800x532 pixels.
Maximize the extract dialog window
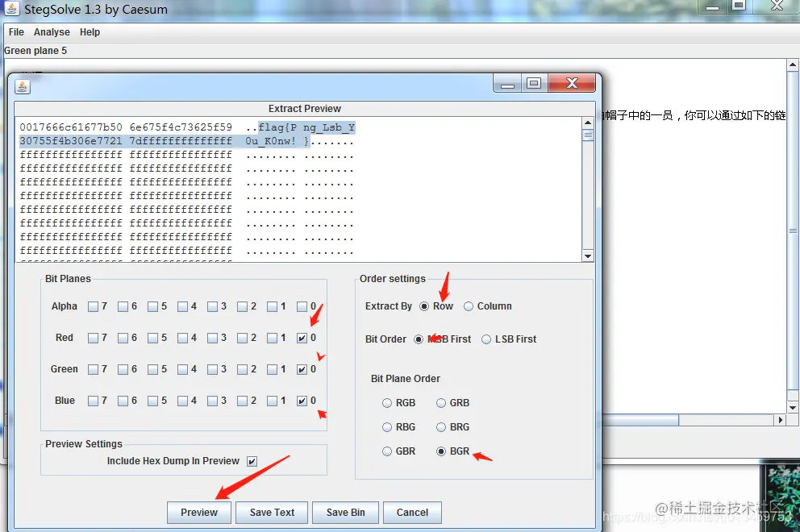point(534,84)
